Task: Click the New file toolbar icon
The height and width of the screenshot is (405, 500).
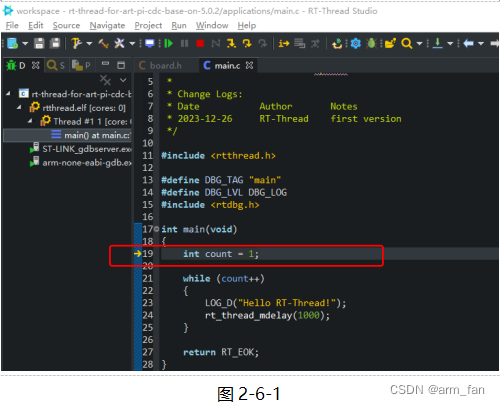Action: (13, 43)
